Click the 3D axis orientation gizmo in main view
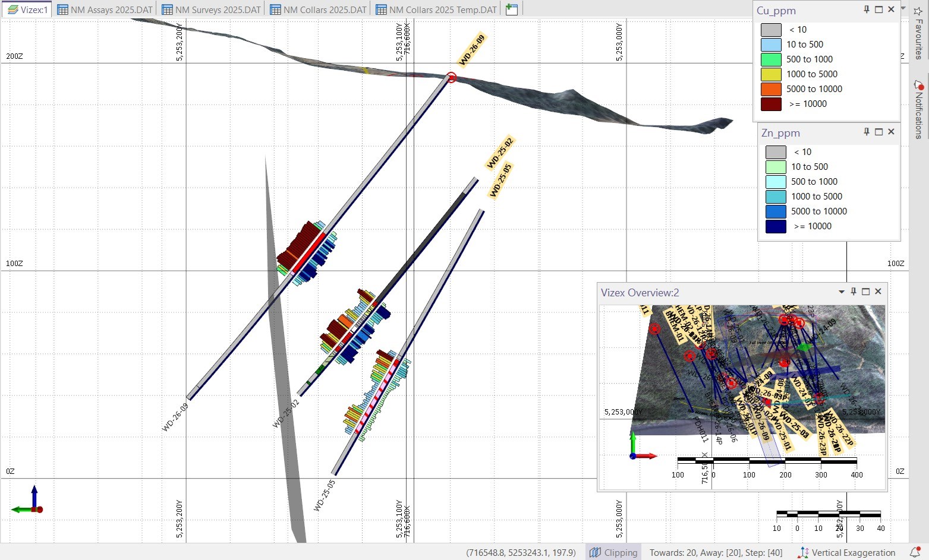Screen dimensions: 929x560 click(x=27, y=501)
